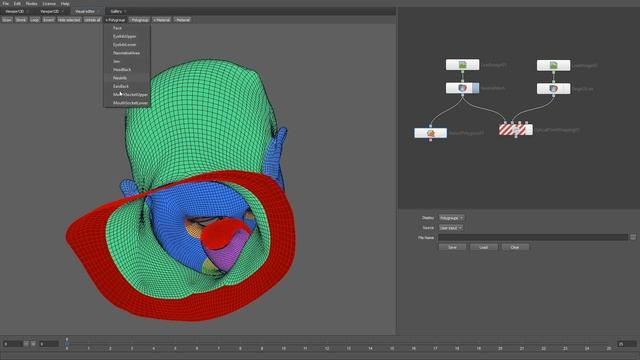Click the Loop selection button
640x360 pixels.
point(35,20)
